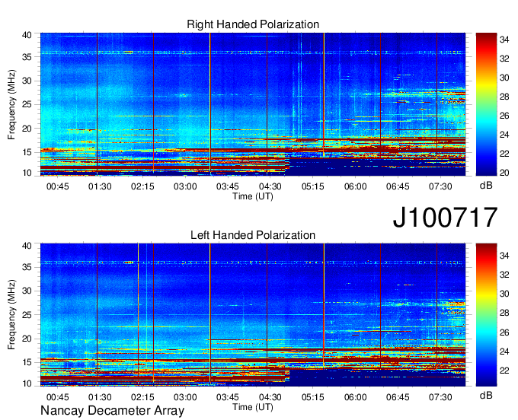Click "Time (UT)" axis label of Left Handed plot
Viewport: 518px width, 420px height.
pos(253,407)
